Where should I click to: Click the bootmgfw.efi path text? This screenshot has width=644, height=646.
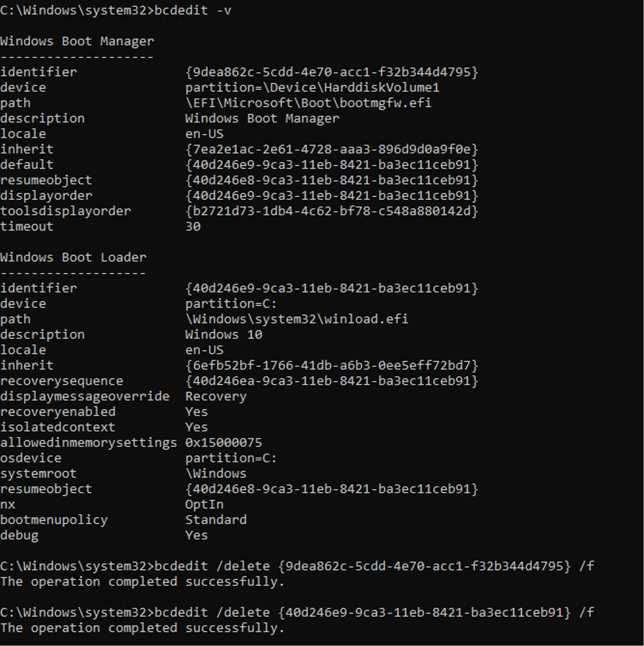tap(308, 103)
